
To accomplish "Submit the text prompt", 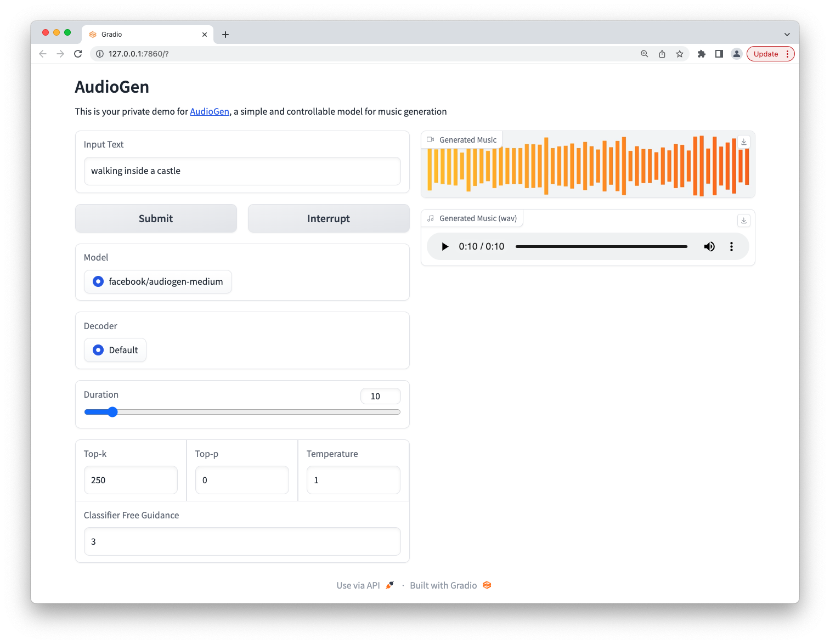I will coord(156,218).
